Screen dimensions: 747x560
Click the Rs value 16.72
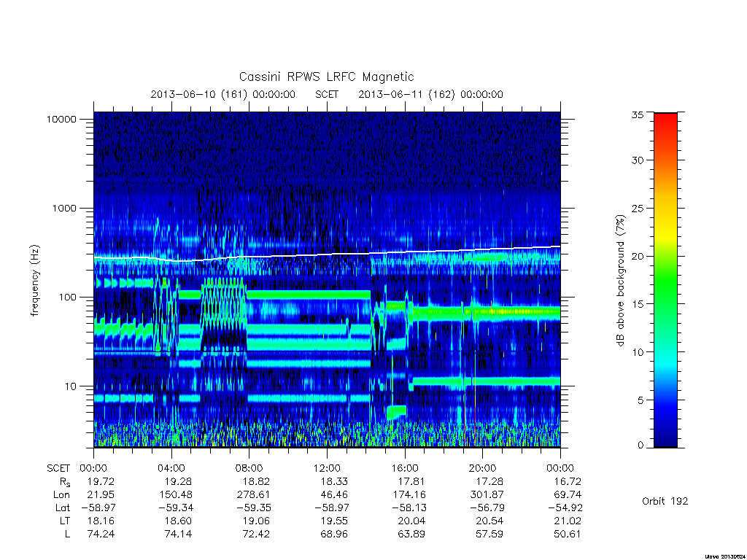pyautogui.click(x=568, y=482)
